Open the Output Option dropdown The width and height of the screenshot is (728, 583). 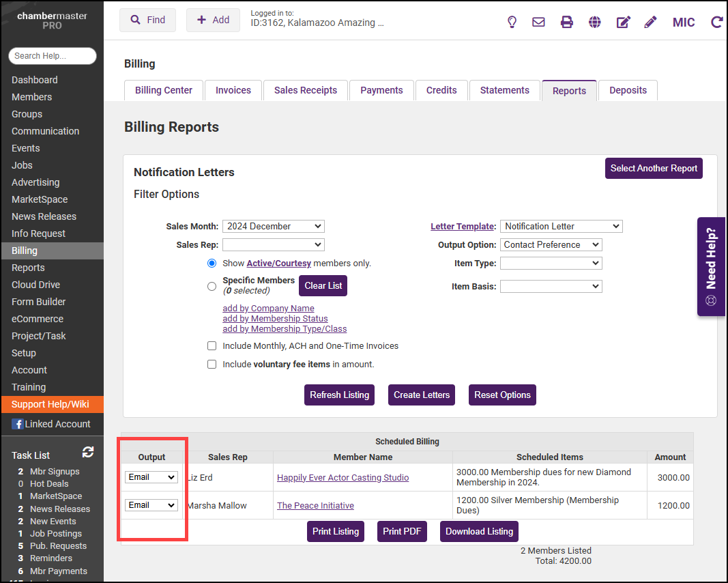pos(551,244)
